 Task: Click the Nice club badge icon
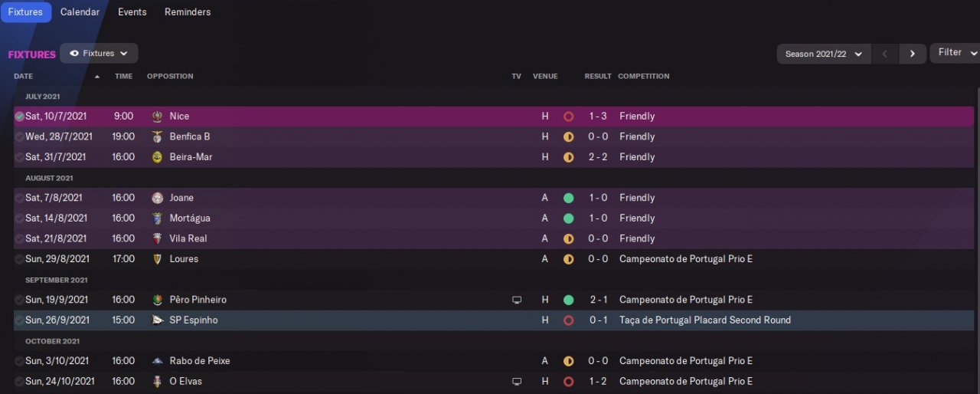pos(158,117)
